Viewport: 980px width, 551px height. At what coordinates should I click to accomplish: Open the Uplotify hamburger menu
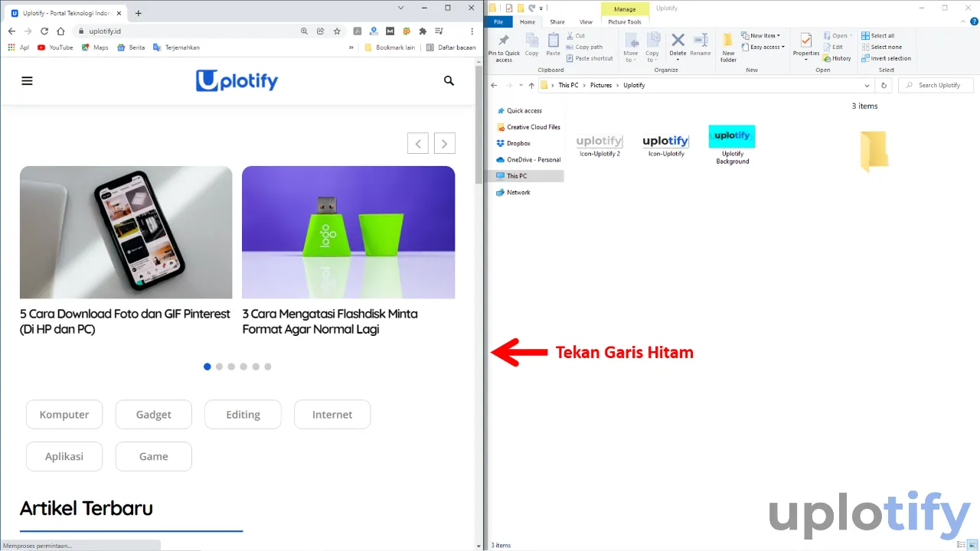[x=27, y=80]
